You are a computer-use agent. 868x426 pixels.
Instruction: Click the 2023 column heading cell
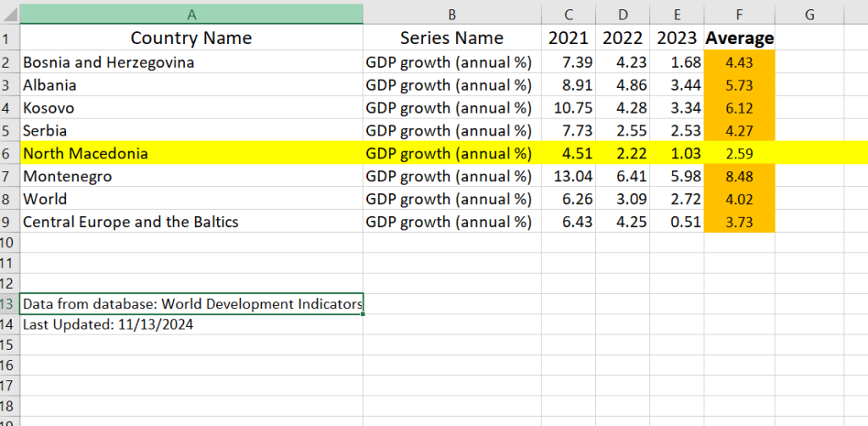(x=676, y=38)
